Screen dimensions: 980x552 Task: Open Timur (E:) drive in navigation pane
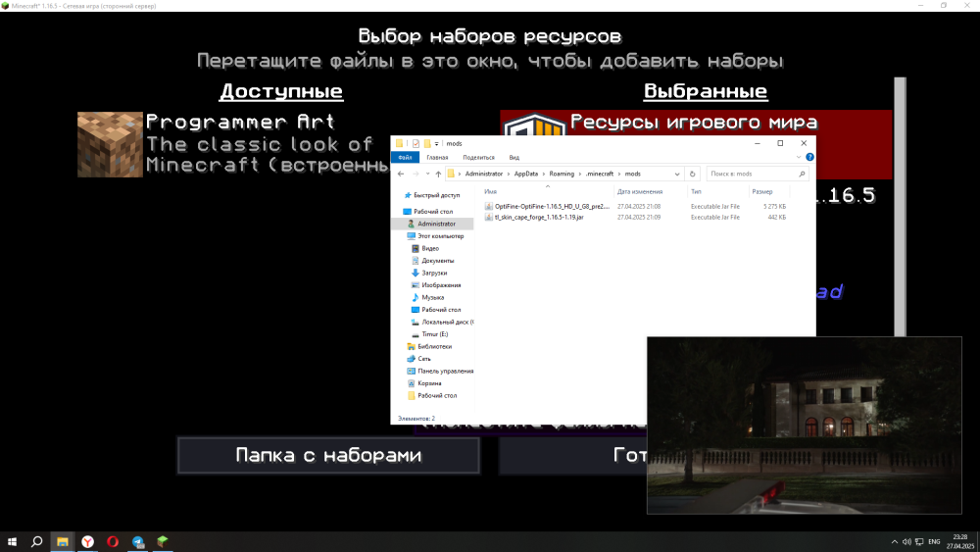click(429, 334)
